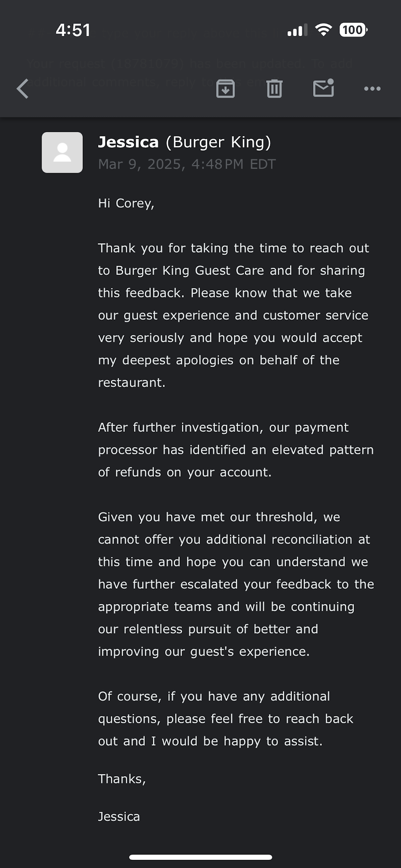Viewport: 401px width, 868px height.
Task: Tap the sender name Jessica (Burger King)
Action: click(x=184, y=142)
